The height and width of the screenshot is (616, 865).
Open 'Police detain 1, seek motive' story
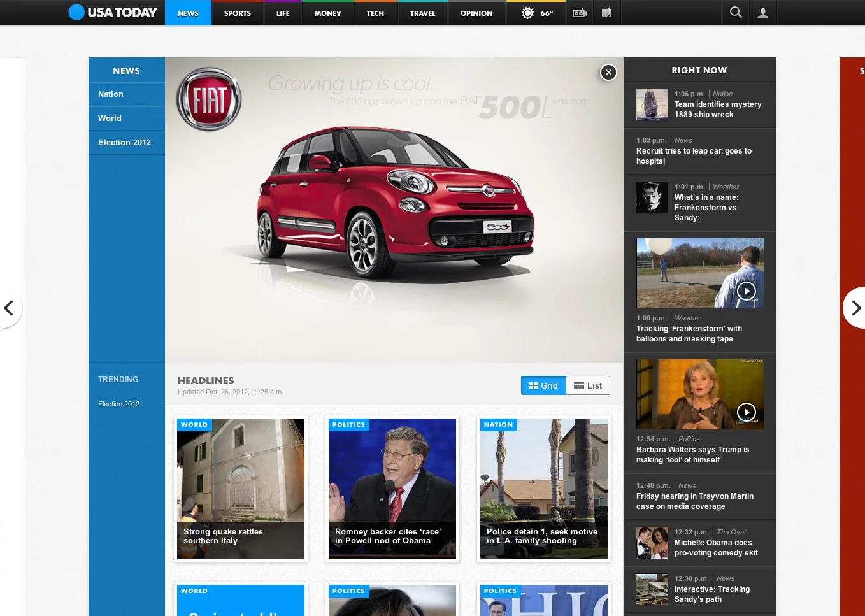pos(544,489)
